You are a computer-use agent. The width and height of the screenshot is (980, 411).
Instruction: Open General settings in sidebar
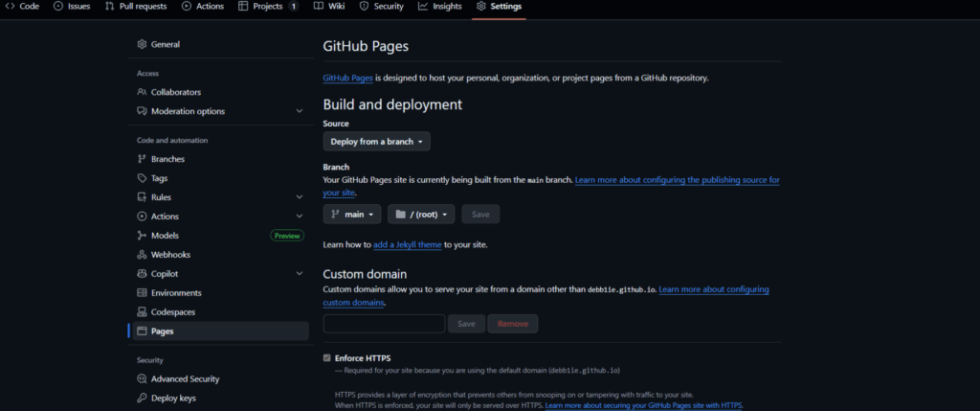[221, 44]
